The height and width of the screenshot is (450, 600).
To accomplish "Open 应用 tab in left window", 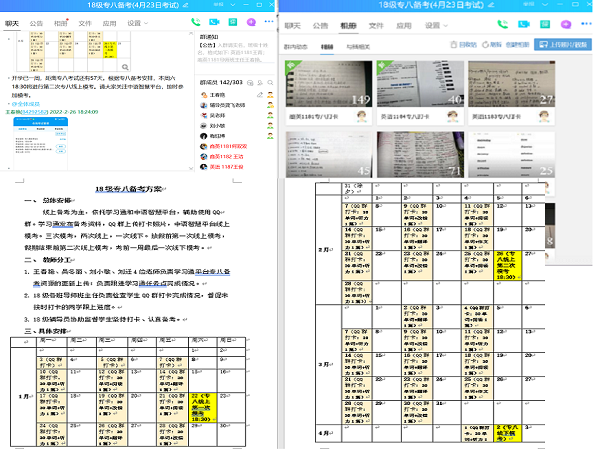I will (x=109, y=23).
